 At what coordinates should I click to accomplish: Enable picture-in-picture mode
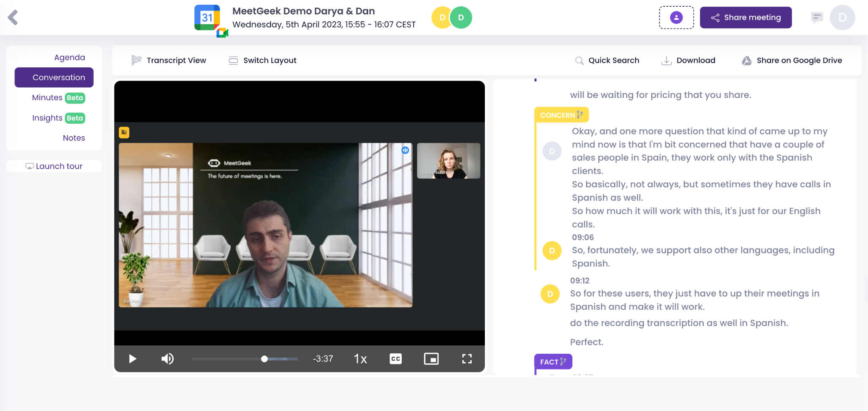431,359
